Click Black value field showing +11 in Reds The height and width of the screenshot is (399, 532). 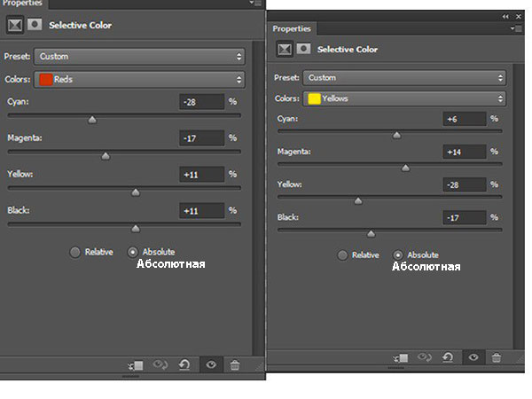point(202,211)
